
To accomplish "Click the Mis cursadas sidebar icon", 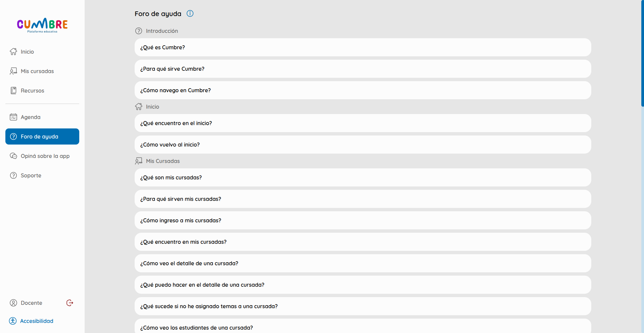I will tap(13, 71).
